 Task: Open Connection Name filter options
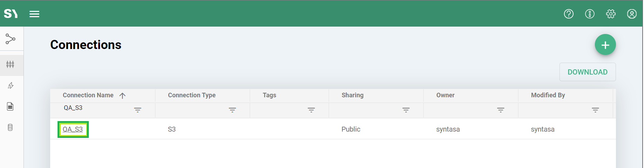coord(137,110)
